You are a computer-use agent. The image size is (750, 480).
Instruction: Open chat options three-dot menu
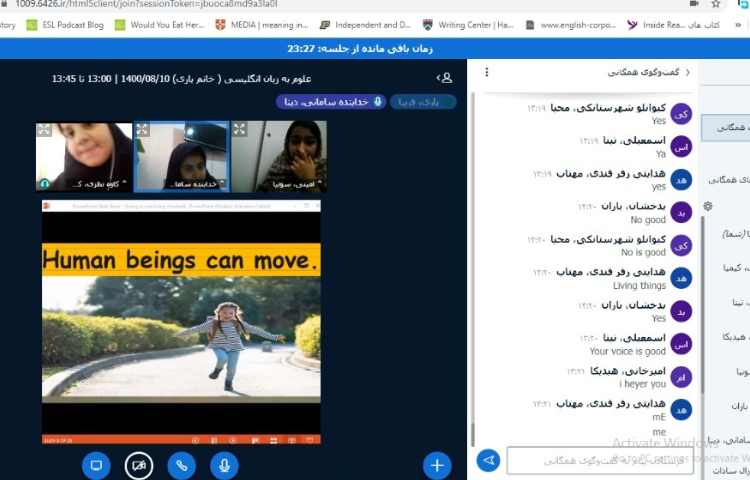pos(487,73)
